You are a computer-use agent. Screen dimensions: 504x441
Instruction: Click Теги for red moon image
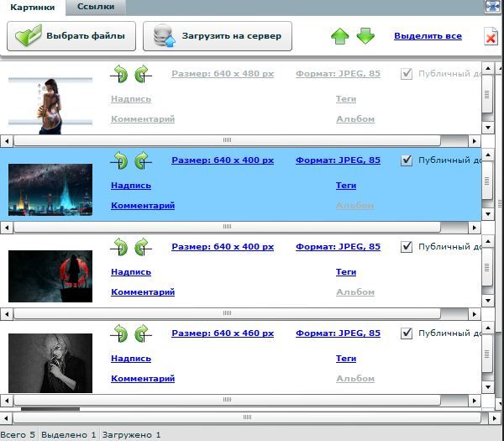coord(346,272)
